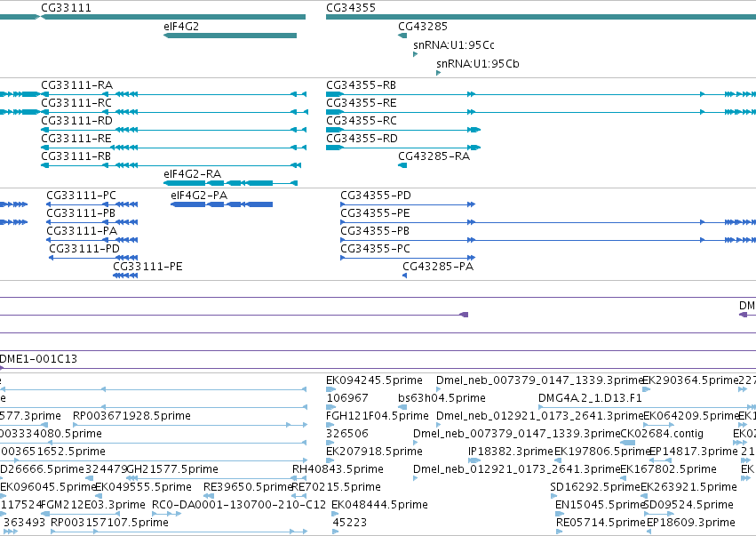This screenshot has height=536, width=756.
Task: Open the 45223 feature
Action: [336, 532]
